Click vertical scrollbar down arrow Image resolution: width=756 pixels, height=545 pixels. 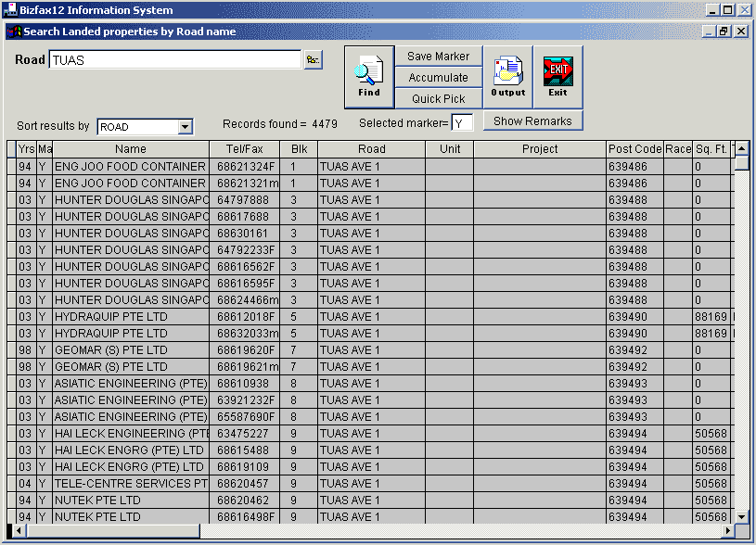(x=741, y=517)
